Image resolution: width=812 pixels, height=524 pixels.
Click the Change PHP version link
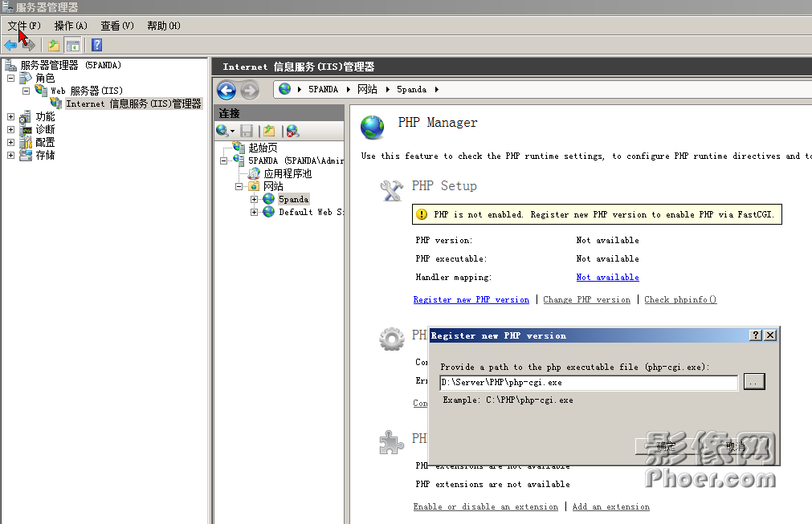point(587,299)
